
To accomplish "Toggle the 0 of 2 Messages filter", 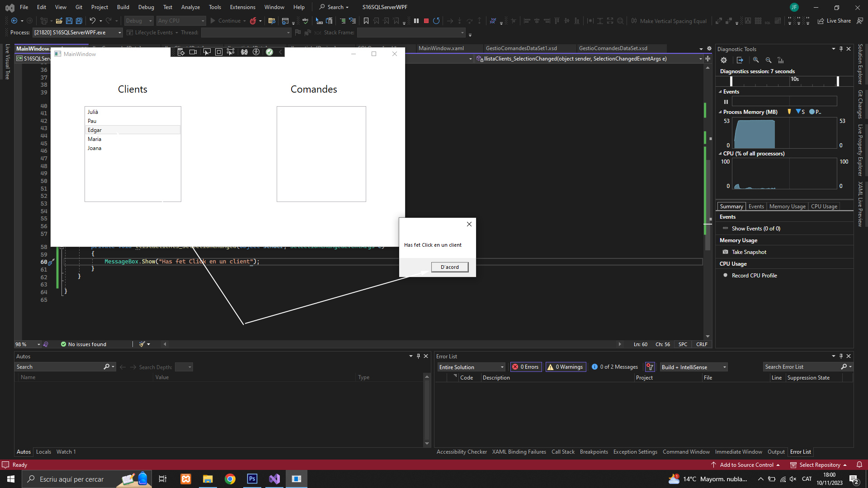I will [615, 367].
